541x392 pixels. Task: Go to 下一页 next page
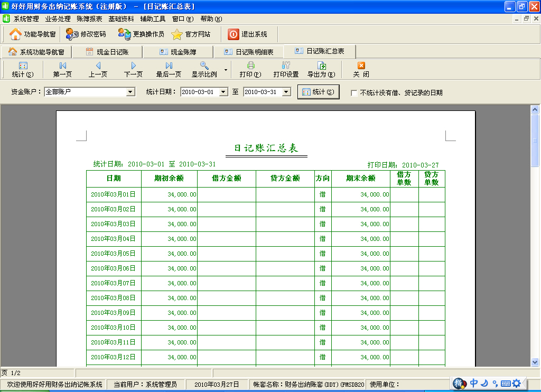pyautogui.click(x=133, y=66)
